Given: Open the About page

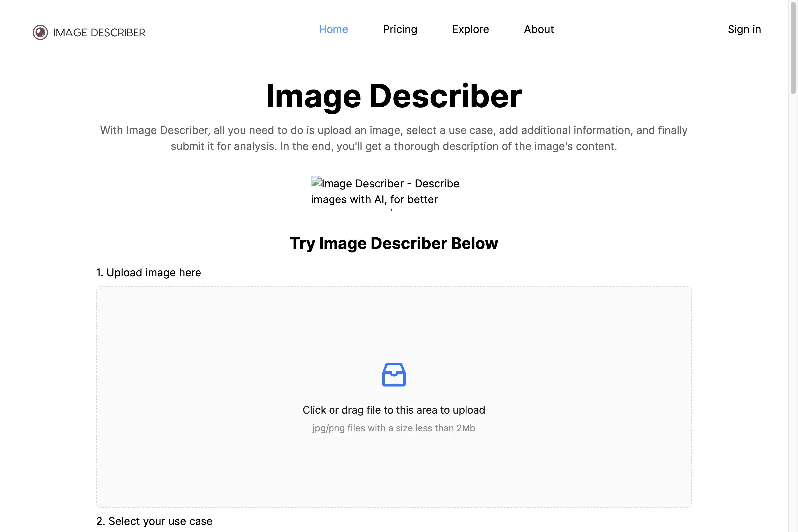Looking at the screenshot, I should coord(538,30).
